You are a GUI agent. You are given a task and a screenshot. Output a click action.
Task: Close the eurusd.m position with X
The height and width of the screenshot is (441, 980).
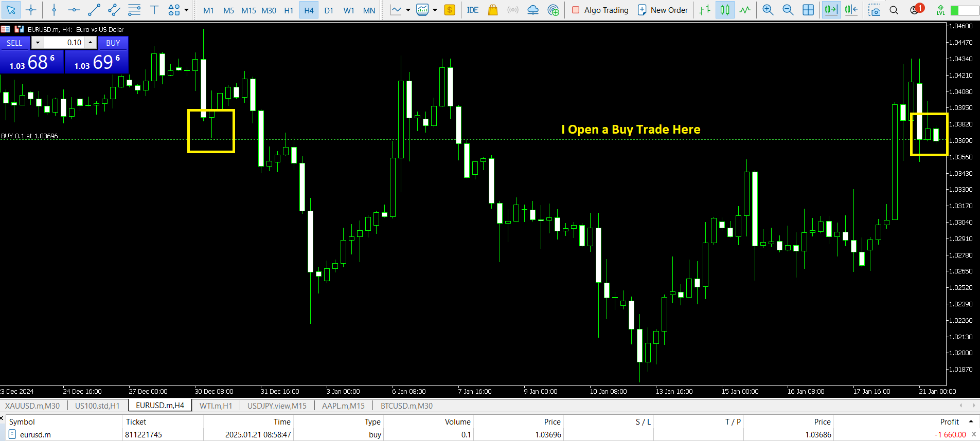(x=973, y=434)
